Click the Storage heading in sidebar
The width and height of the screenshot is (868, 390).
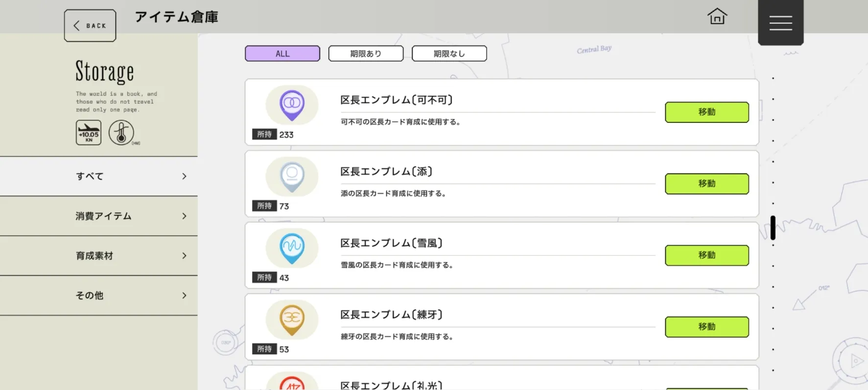point(104,72)
